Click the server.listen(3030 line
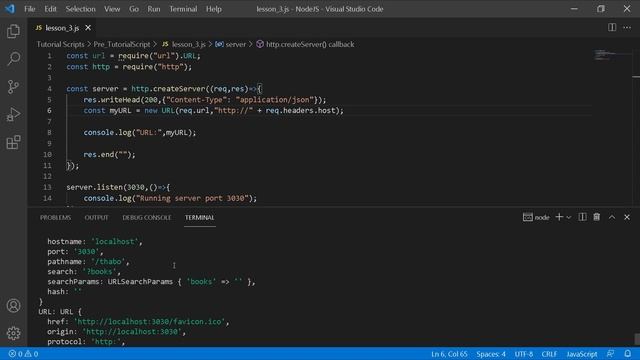640x360 pixels. 118,187
